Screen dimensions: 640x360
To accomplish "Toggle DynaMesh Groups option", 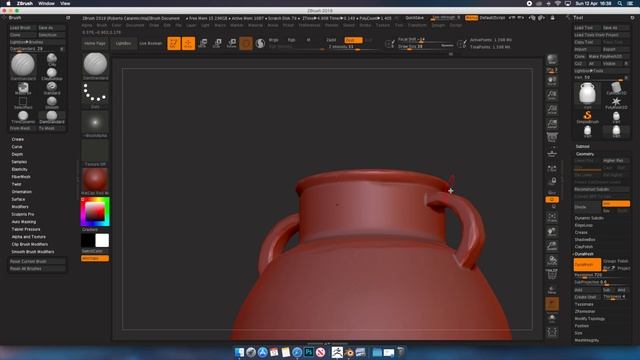I will pos(610,261).
